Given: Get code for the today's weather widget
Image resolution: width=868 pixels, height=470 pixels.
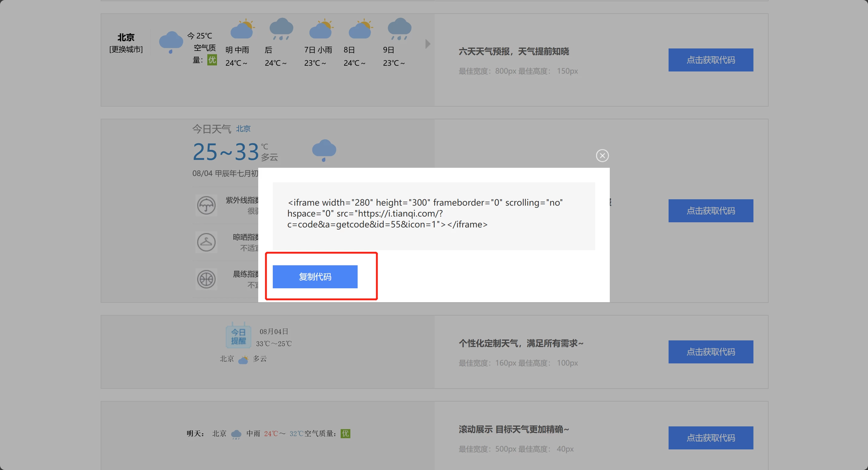Looking at the screenshot, I should 710,211.
